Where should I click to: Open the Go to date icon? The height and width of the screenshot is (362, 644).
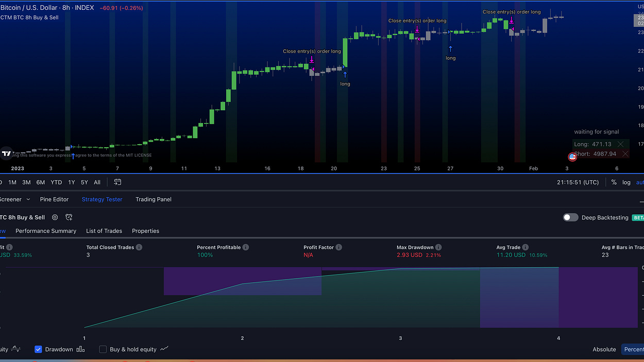[x=117, y=182]
